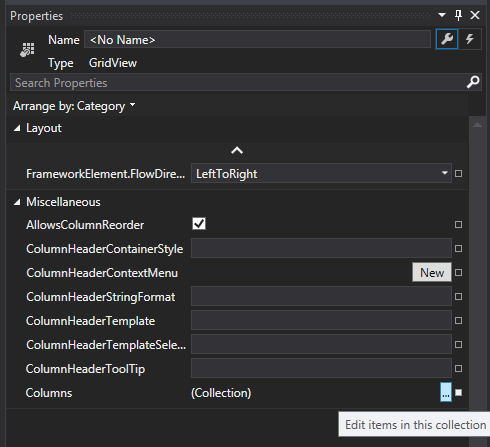Open FlowDirection property marker square

pyautogui.click(x=458, y=173)
